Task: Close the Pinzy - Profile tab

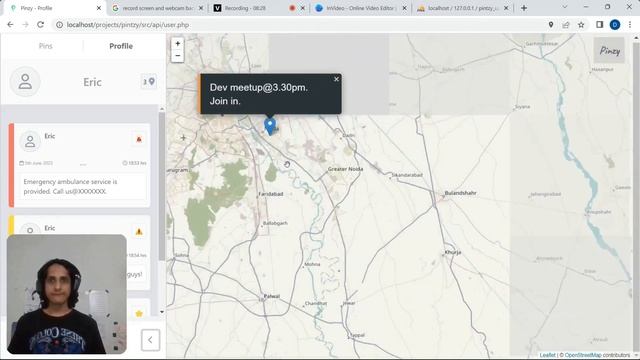Action: tap(99, 8)
